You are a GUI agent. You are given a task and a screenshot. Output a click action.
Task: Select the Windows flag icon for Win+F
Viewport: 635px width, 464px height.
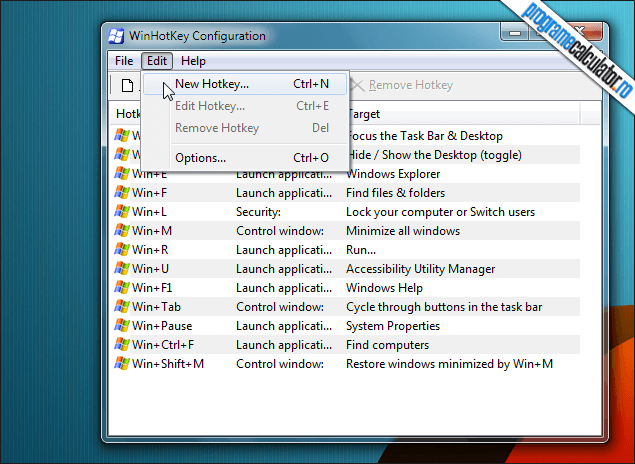(121, 193)
